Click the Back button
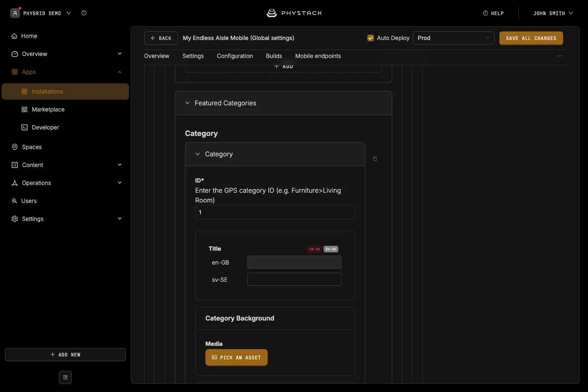 [161, 38]
